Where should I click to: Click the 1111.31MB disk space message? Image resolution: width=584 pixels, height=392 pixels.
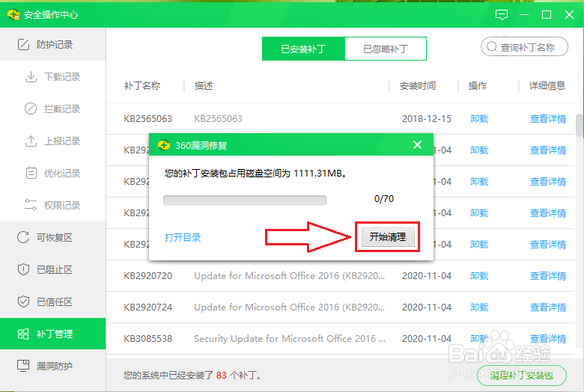tap(256, 173)
